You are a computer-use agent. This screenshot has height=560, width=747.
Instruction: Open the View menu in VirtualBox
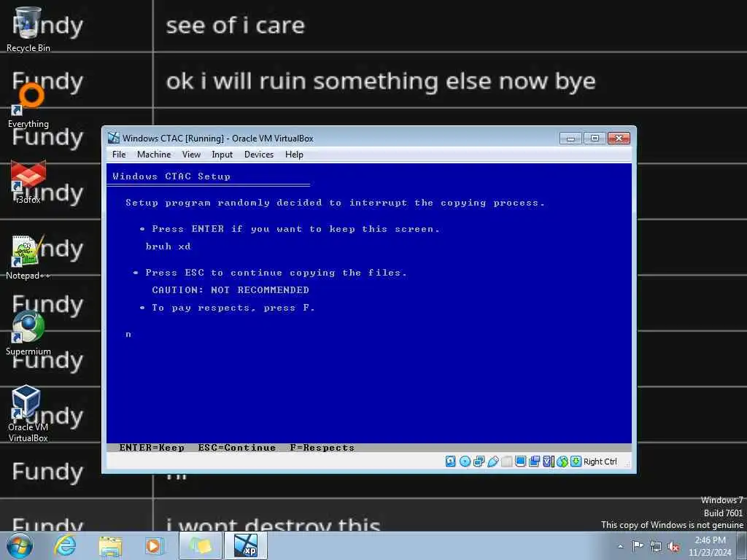point(191,155)
